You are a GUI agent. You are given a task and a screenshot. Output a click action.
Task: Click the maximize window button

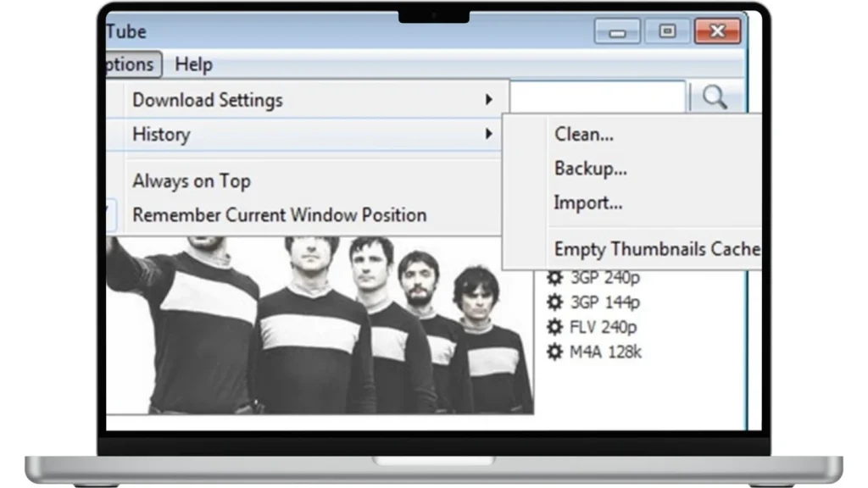point(667,31)
